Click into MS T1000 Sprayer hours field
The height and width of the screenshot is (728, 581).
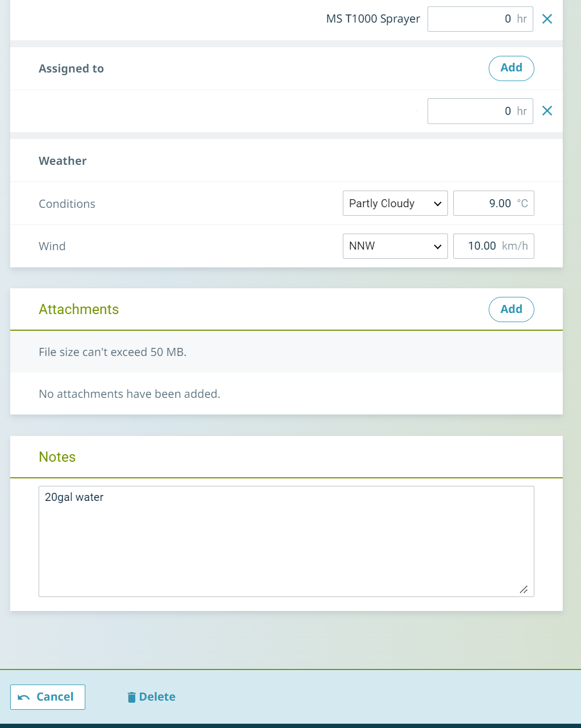(x=472, y=19)
